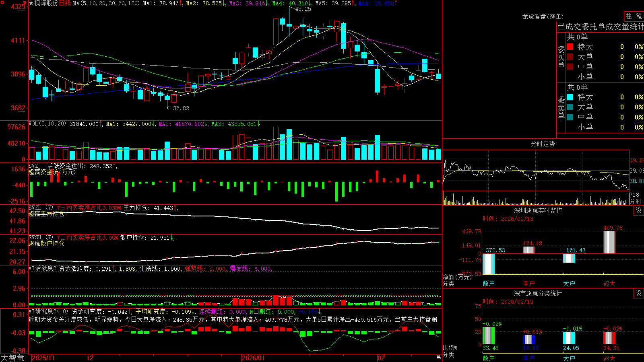This screenshot has width=644, height=362.
Task: Select the 分时走势 panel title
Action: (543, 144)
